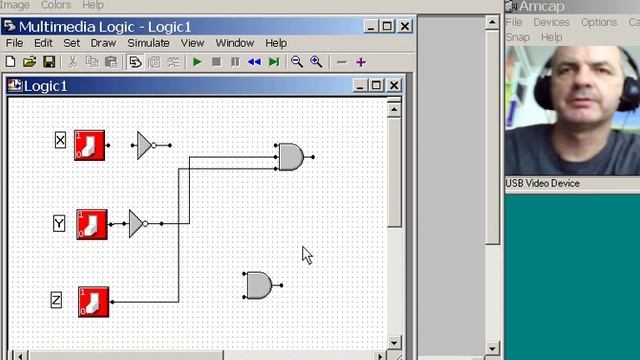Screen dimensions: 640x360
Task: Click Logic1 horizontal scroll right arrow
Action: point(380,356)
